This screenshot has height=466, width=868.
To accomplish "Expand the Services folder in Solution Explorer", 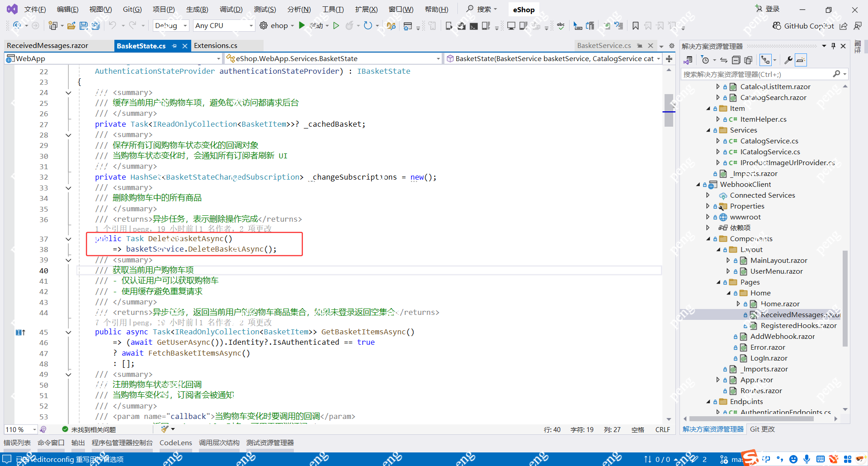I will [x=709, y=130].
